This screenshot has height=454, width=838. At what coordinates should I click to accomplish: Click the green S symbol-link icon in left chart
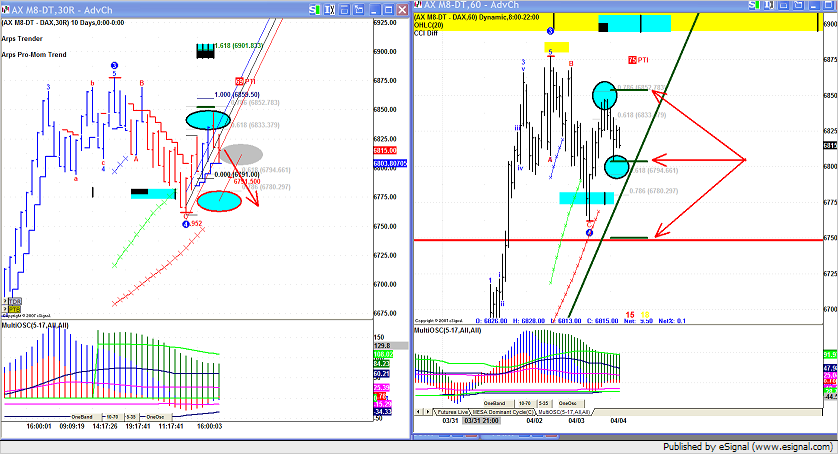313,8
